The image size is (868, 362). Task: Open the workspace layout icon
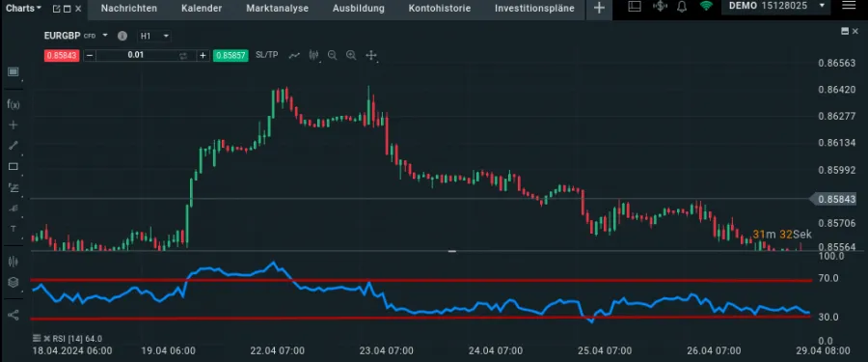coord(635,6)
